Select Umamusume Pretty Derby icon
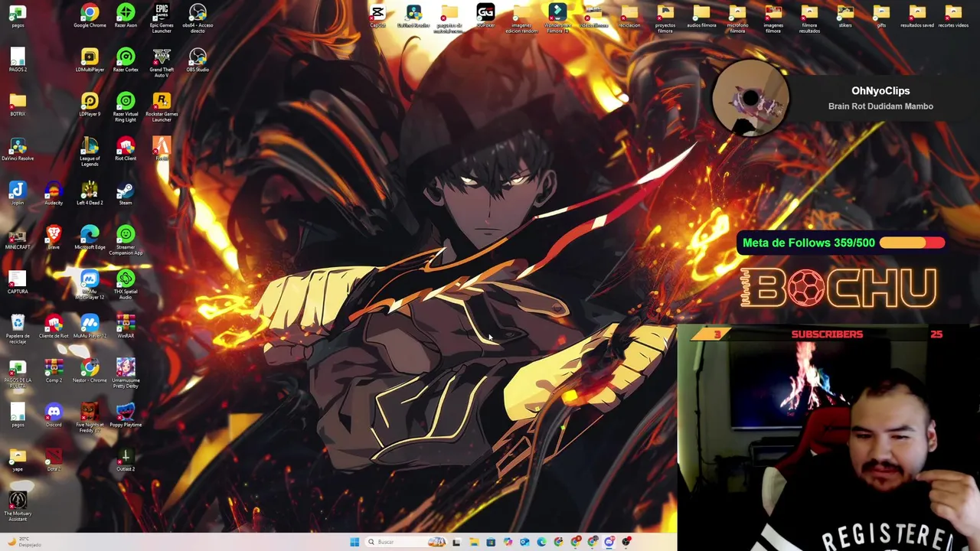Viewport: 980px width, 551px height. [x=126, y=373]
